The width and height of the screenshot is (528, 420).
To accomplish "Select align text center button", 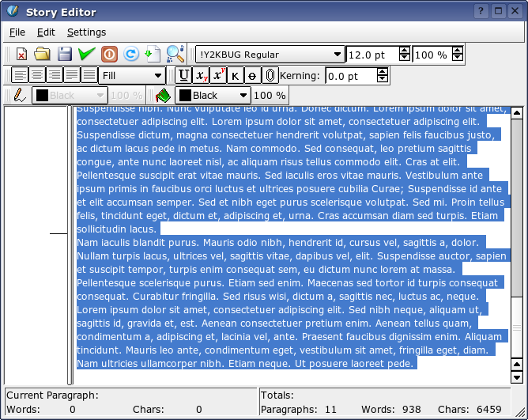I will tap(37, 75).
